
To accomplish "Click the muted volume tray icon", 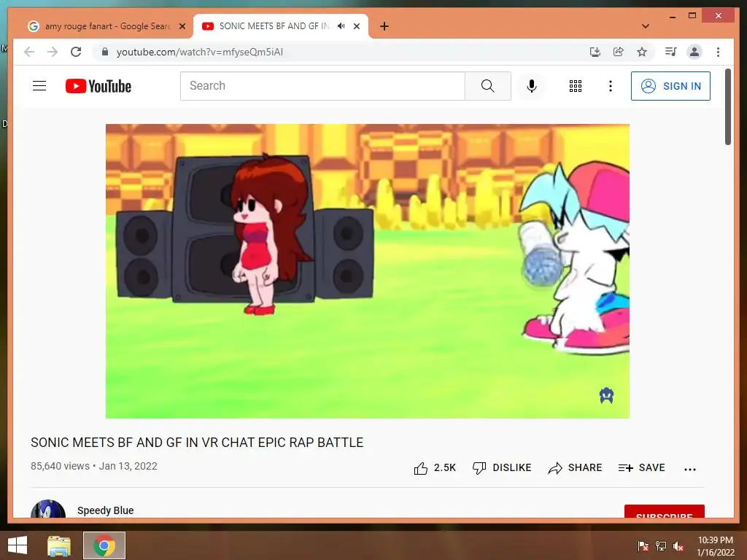I will pyautogui.click(x=678, y=546).
